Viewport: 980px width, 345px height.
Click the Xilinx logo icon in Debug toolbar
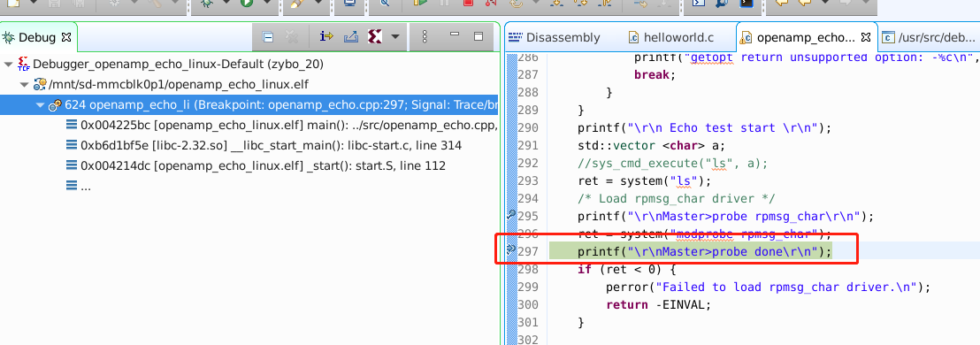coord(375,37)
